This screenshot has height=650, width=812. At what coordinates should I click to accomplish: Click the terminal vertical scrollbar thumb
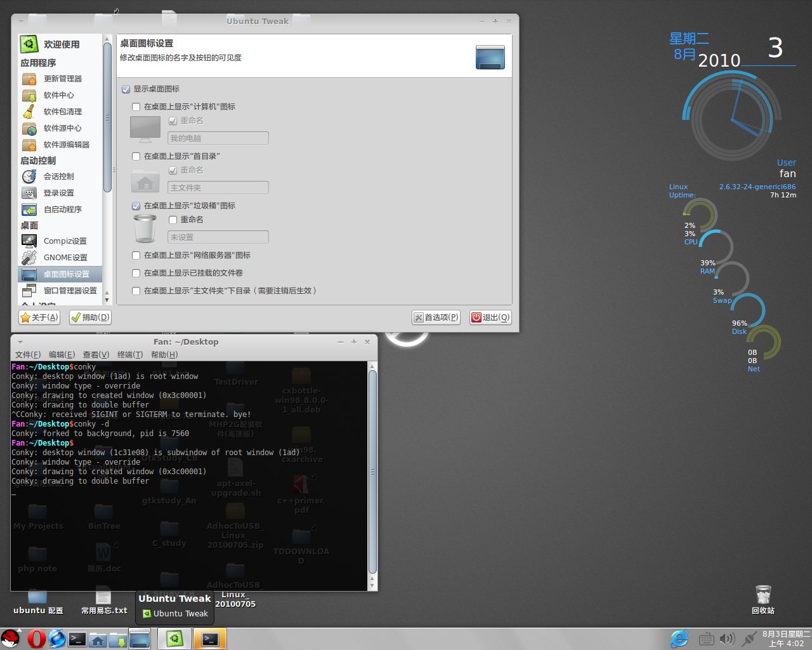point(372,473)
